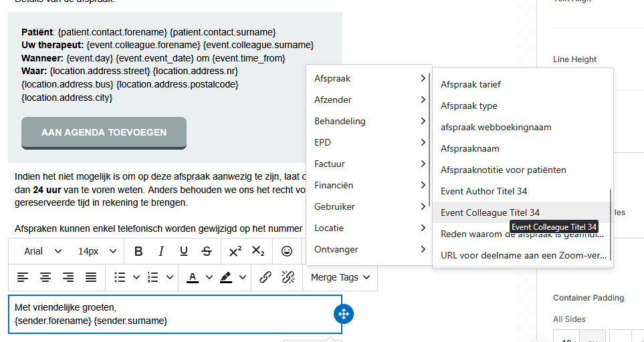Pick text color with underlined A

193,277
